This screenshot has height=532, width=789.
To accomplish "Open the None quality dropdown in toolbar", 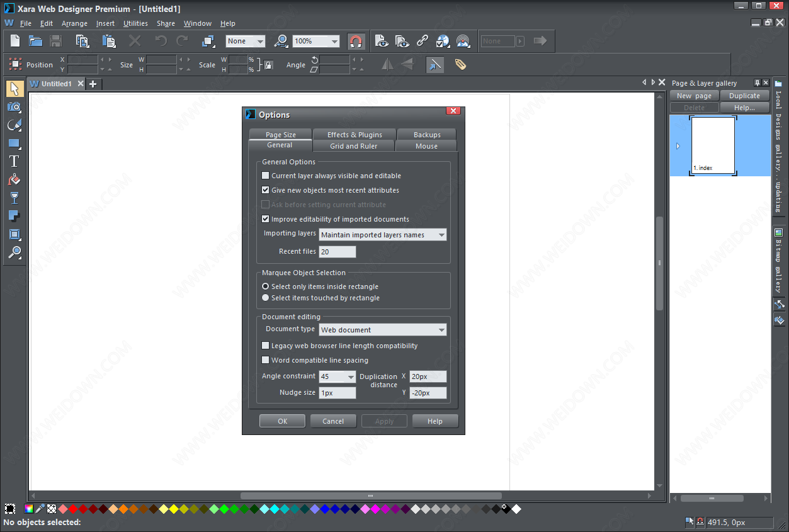I will tap(260, 41).
